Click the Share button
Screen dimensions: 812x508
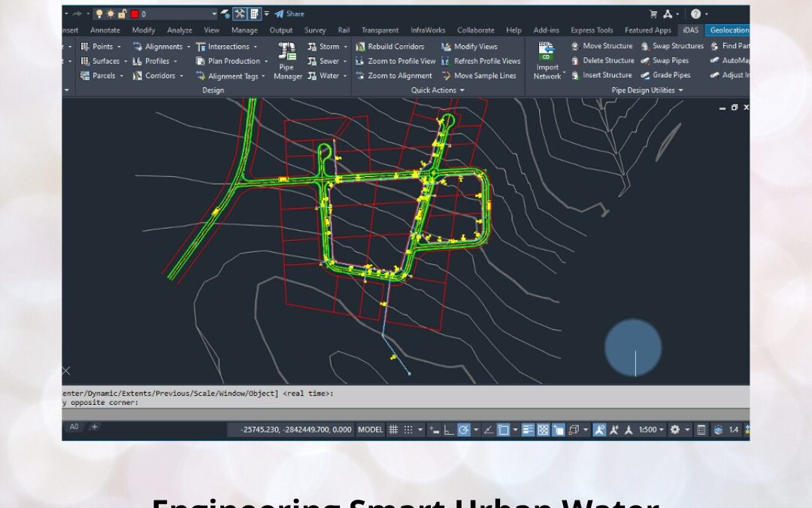(289, 13)
